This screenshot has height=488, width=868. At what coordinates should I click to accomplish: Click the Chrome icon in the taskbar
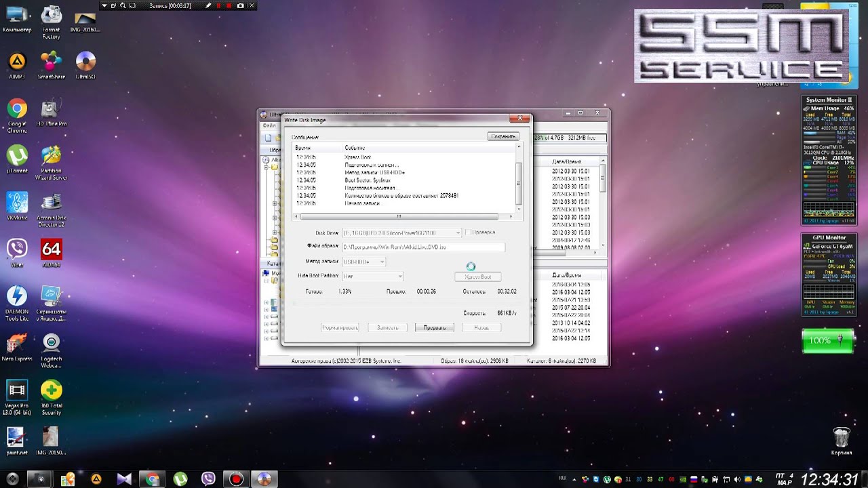coord(152,479)
